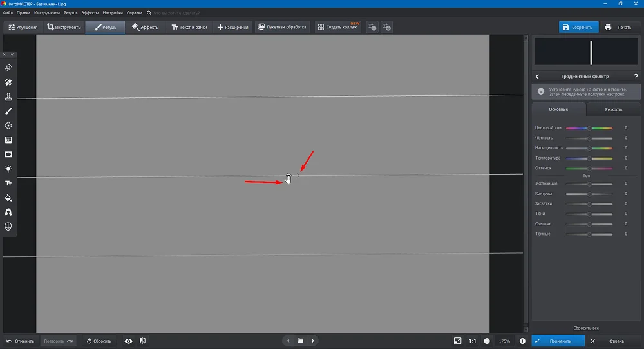Select the vignette rounded-rectangle tool
The width and height of the screenshot is (644, 349).
8,155
